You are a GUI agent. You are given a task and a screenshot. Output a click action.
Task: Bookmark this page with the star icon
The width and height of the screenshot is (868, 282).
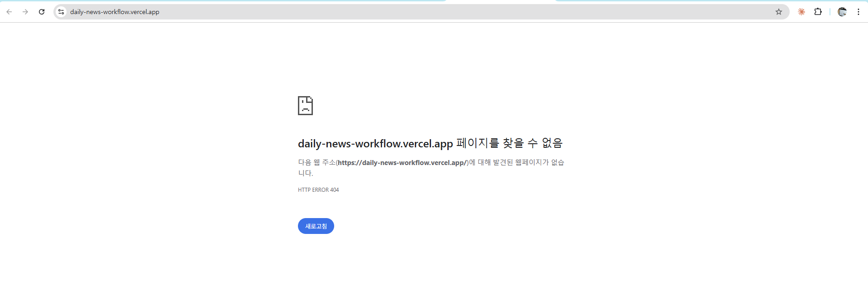779,12
